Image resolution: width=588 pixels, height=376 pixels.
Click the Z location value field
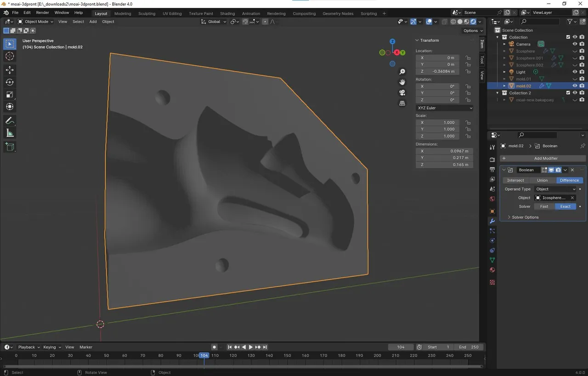pos(438,72)
